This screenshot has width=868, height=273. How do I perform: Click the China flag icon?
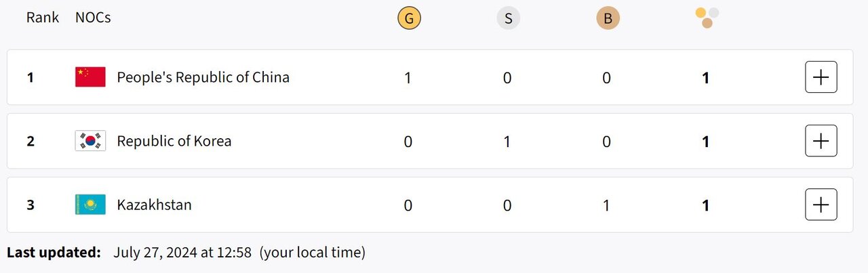[x=90, y=77]
